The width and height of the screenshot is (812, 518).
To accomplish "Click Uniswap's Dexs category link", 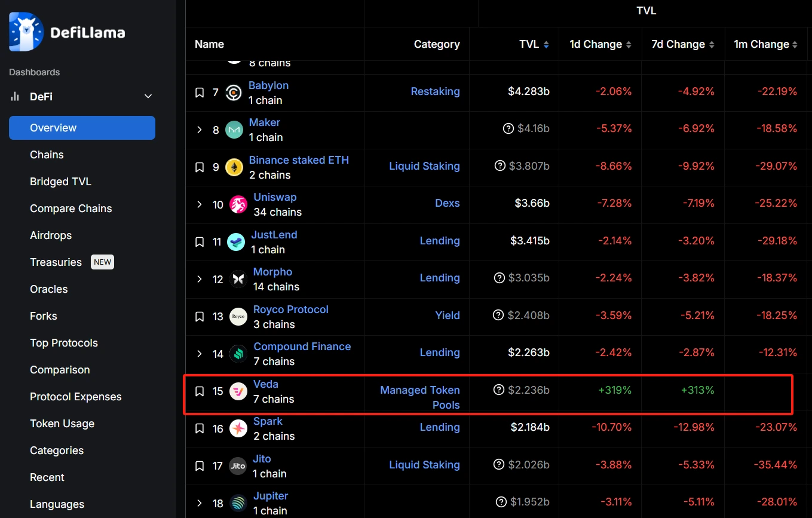I will point(448,203).
